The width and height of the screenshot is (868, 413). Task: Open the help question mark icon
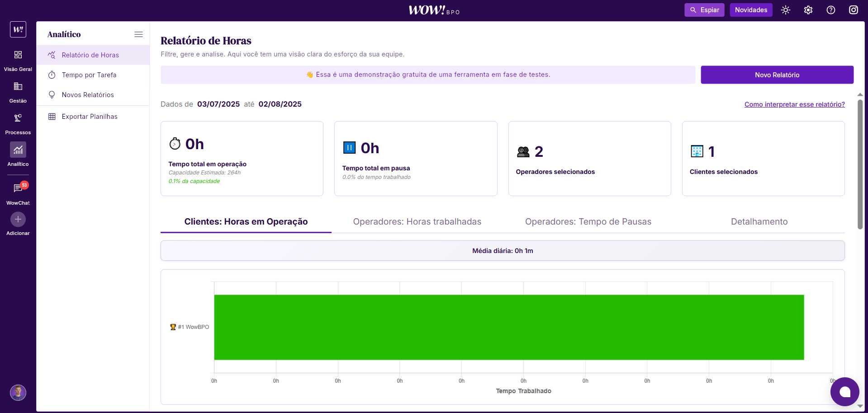[x=831, y=10]
